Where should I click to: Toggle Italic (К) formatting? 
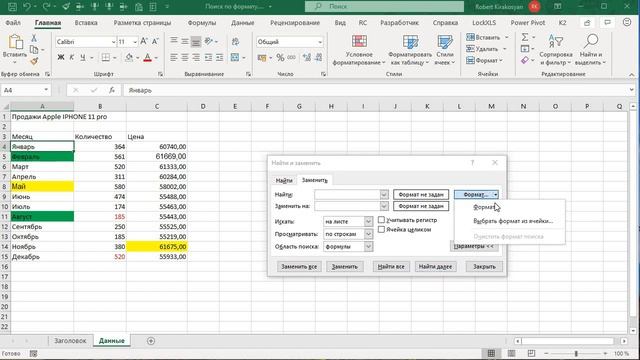click(x=72, y=58)
